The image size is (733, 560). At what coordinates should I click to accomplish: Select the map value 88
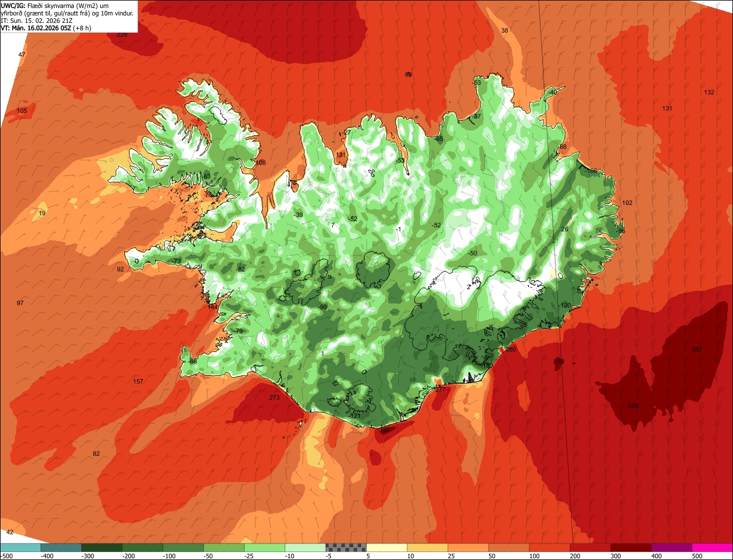563,147
